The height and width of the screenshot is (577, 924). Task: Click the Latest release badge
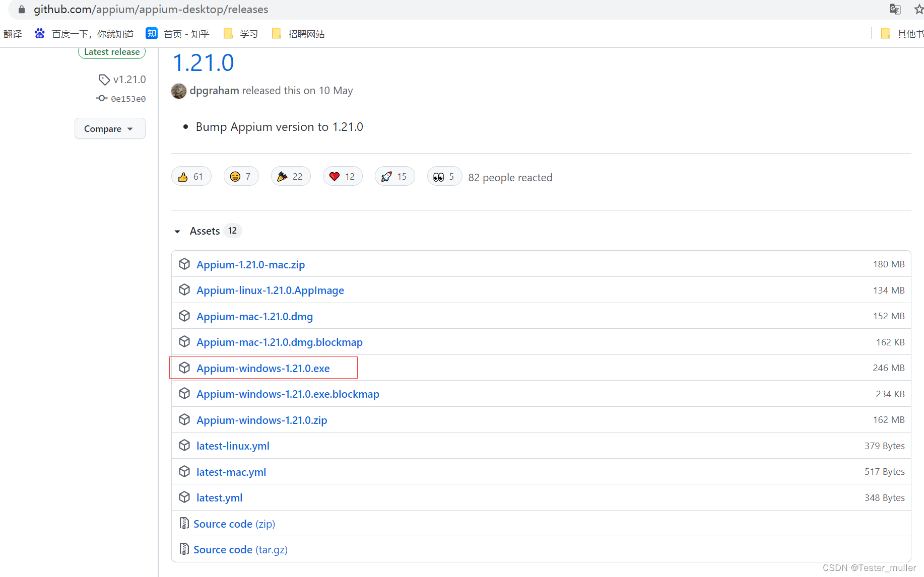point(112,52)
